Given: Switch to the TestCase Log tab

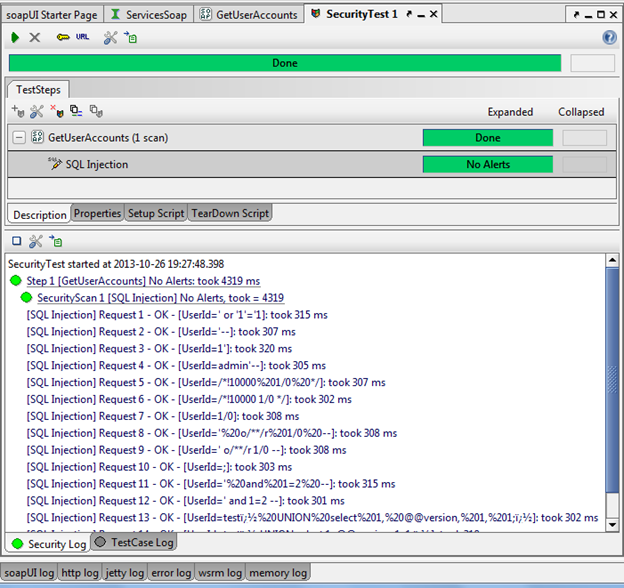Looking at the screenshot, I should (135, 543).
